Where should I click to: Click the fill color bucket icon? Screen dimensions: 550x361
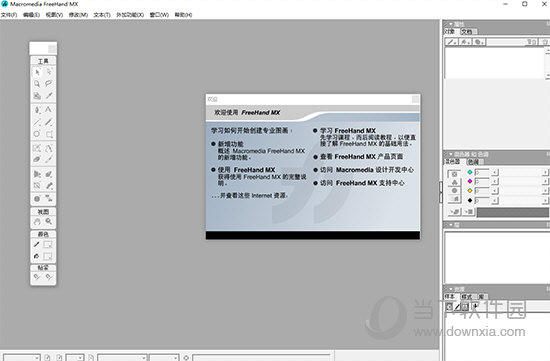[x=36, y=256]
